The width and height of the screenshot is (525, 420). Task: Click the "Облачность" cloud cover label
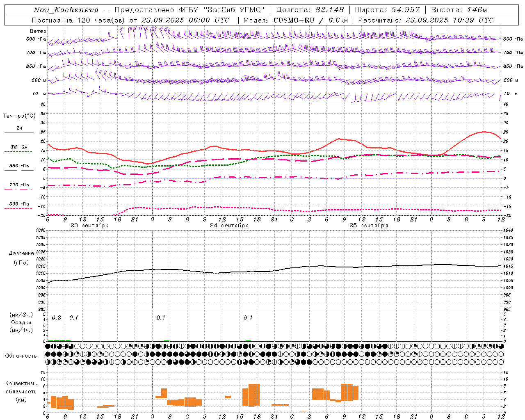tap(21, 356)
